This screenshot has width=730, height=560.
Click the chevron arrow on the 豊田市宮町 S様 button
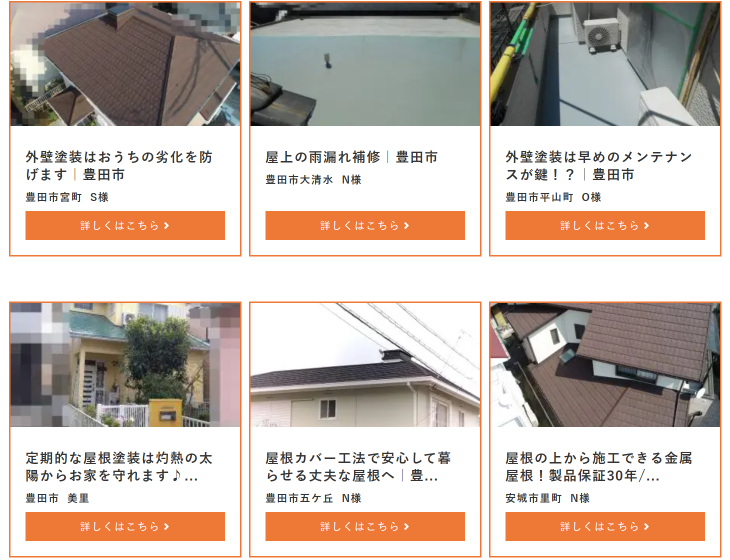[x=166, y=226]
